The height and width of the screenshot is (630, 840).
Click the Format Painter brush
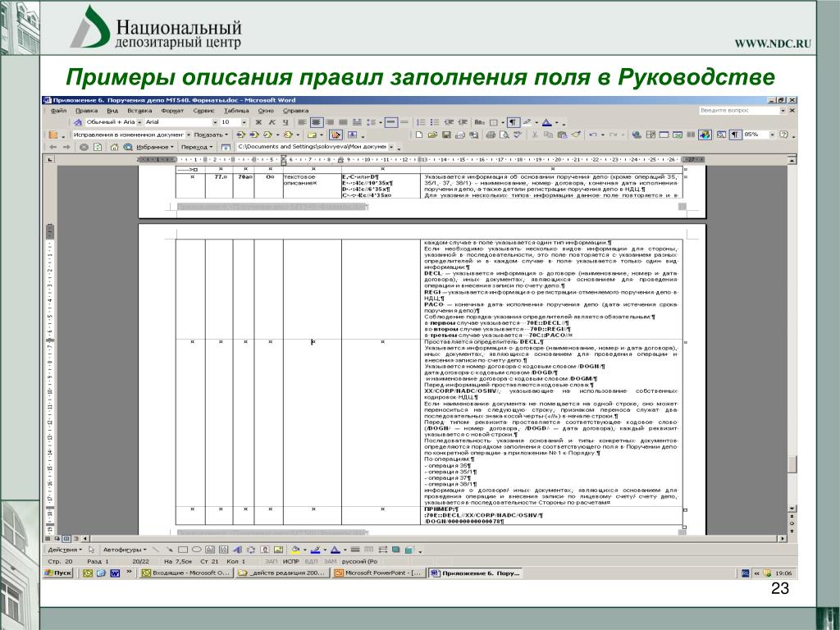pos(576,135)
